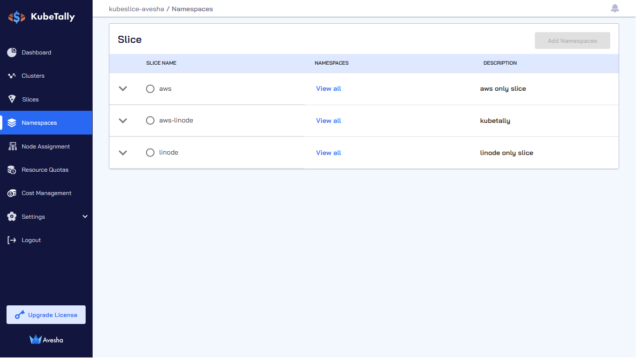Select the Namespaces menu item
The height and width of the screenshot is (364, 640).
tap(46, 123)
